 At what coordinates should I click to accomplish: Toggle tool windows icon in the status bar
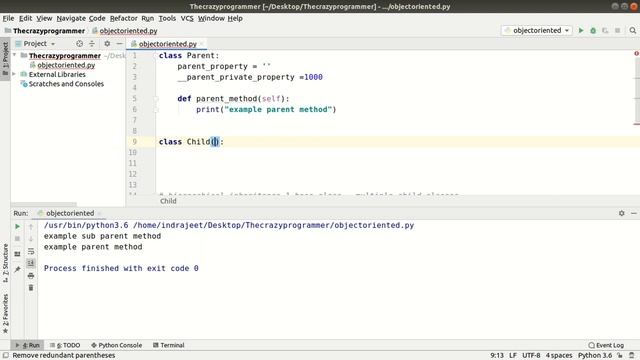click(x=6, y=356)
